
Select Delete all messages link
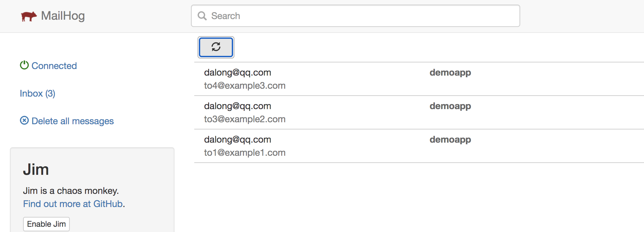point(67,121)
